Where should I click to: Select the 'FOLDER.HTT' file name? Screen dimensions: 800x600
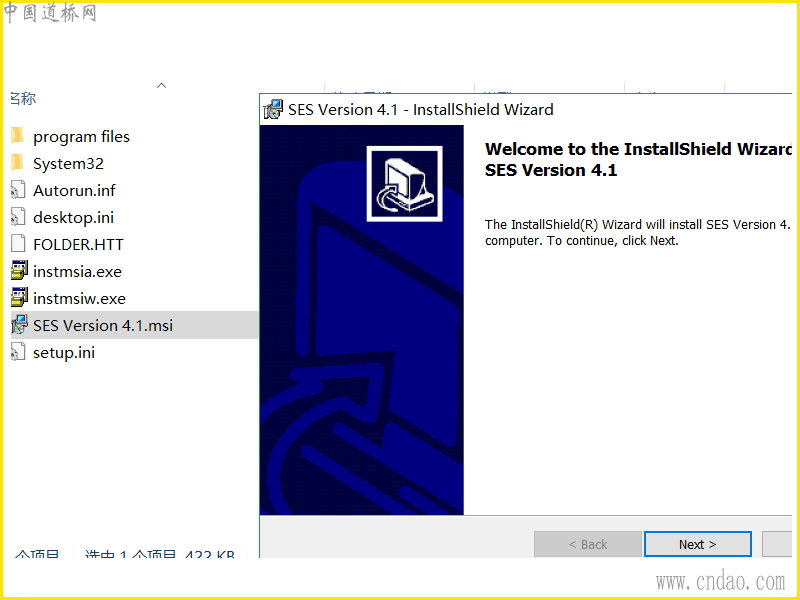tap(78, 245)
